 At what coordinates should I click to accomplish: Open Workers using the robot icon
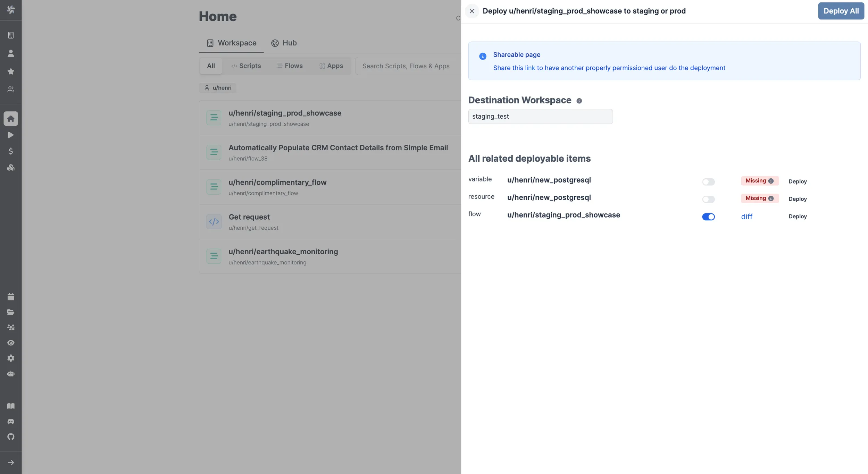click(x=11, y=374)
